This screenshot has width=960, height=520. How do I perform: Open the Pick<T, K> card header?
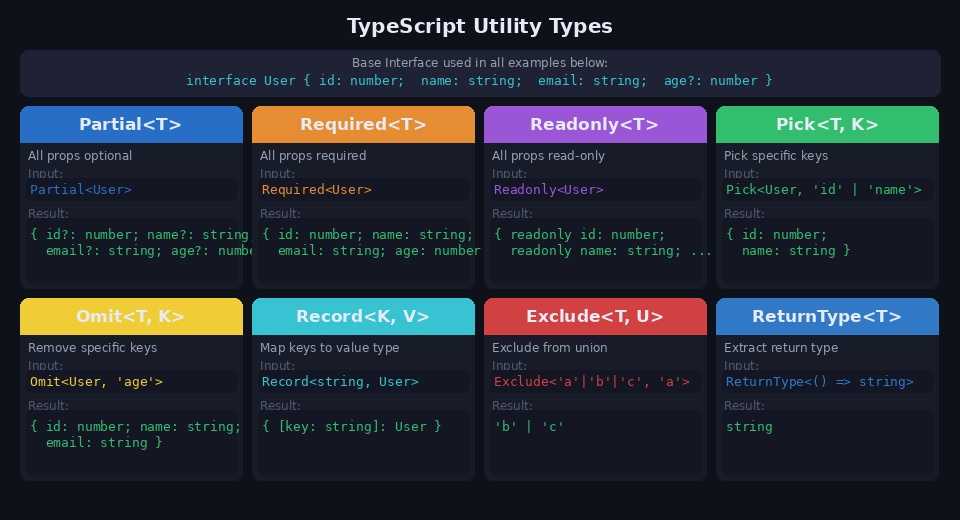[827, 125]
